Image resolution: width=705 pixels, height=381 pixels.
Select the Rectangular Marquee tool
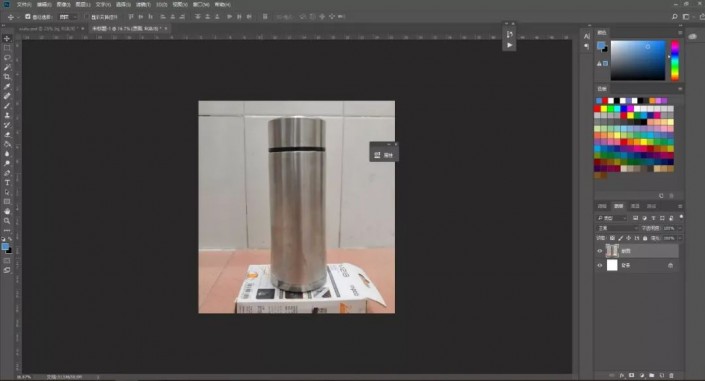(7, 48)
